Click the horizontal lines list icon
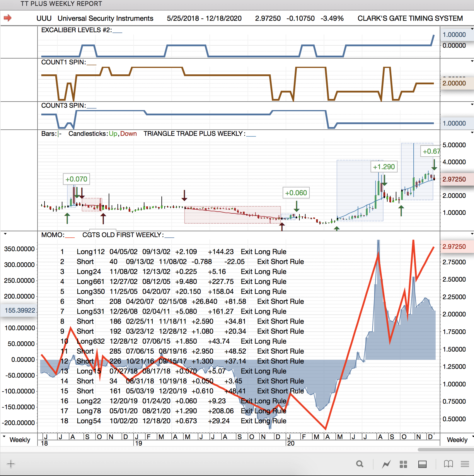474x476 pixels. click(x=465, y=464)
